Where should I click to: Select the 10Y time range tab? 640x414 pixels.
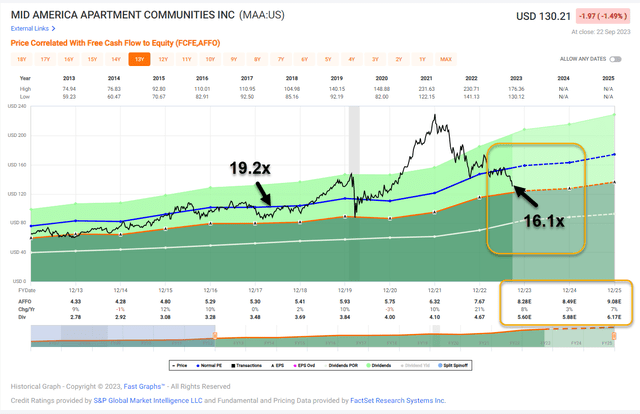click(x=210, y=59)
